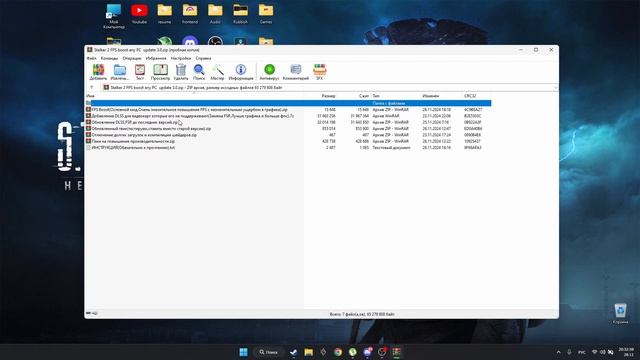Image resolution: width=640 pixels, height=360 pixels.
Task: Click the microphone icon in system tray
Action: pos(569,352)
